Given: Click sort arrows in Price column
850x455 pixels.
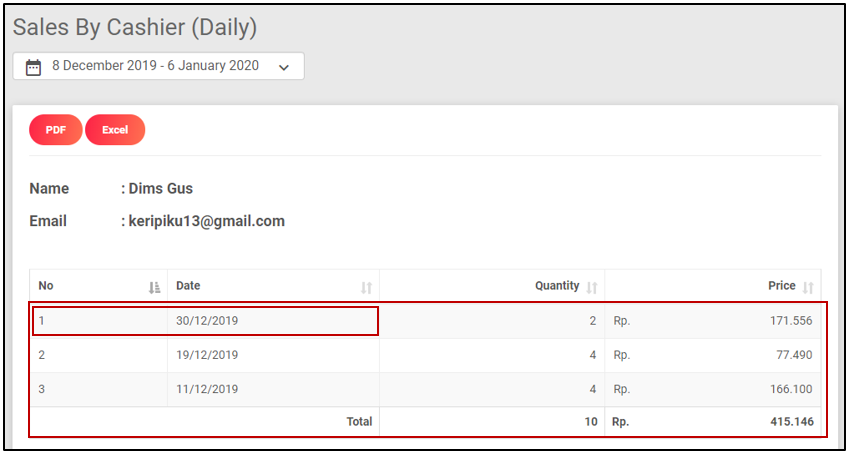Looking at the screenshot, I should [808, 287].
